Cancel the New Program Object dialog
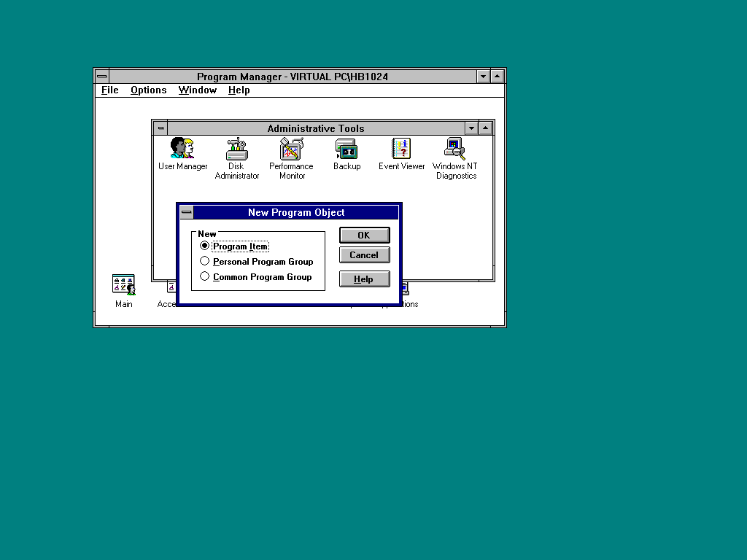The width and height of the screenshot is (747, 560). tap(365, 254)
